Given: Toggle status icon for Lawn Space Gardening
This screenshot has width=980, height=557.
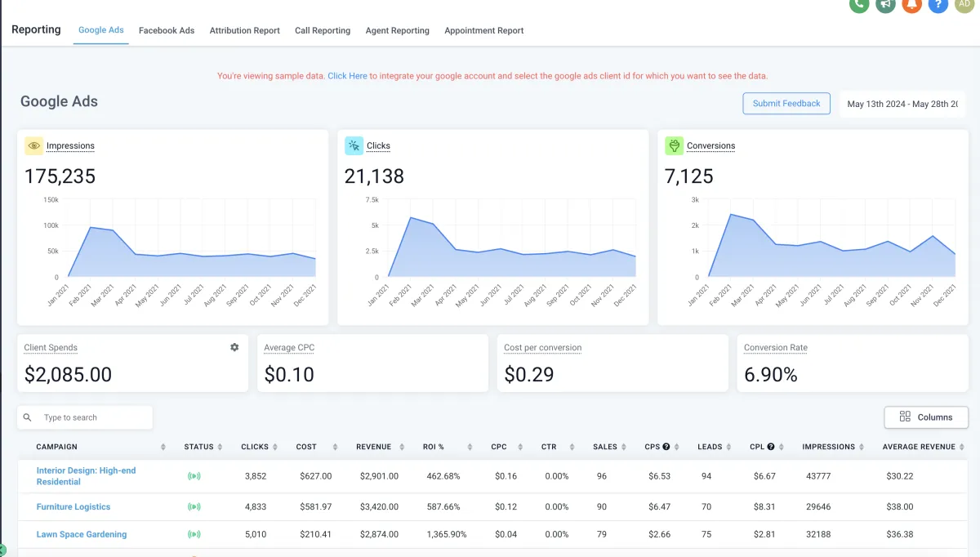Looking at the screenshot, I should [194, 535].
